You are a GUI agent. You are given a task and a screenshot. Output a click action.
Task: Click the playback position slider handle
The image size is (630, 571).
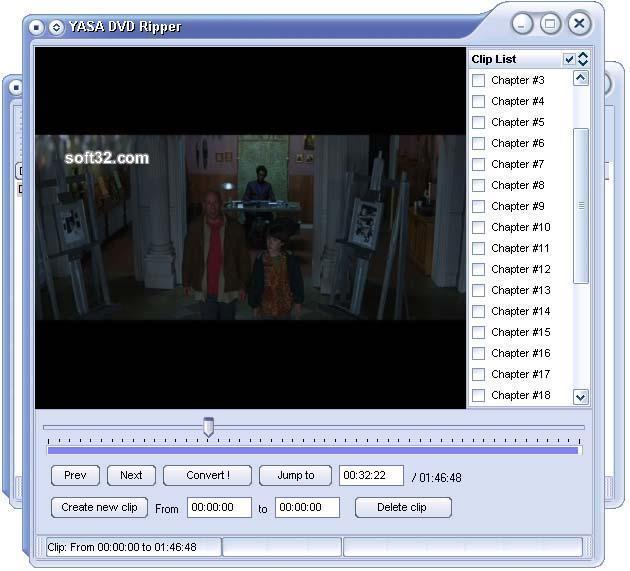click(x=208, y=427)
